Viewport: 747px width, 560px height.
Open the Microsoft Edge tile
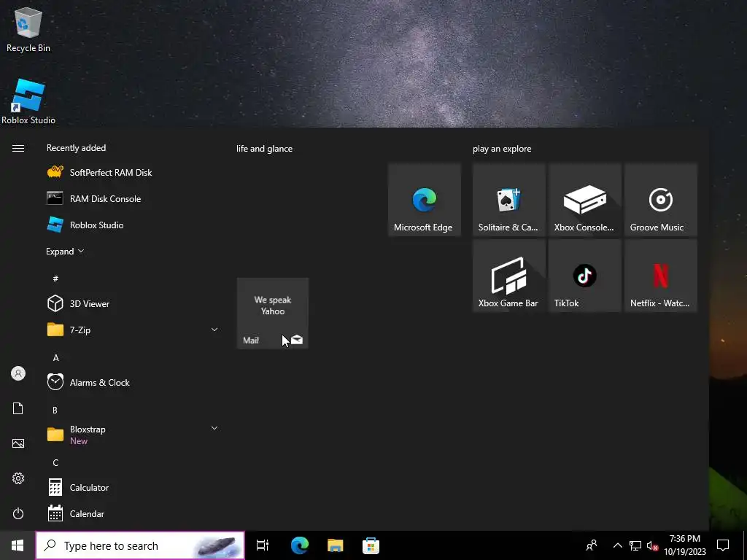click(424, 199)
